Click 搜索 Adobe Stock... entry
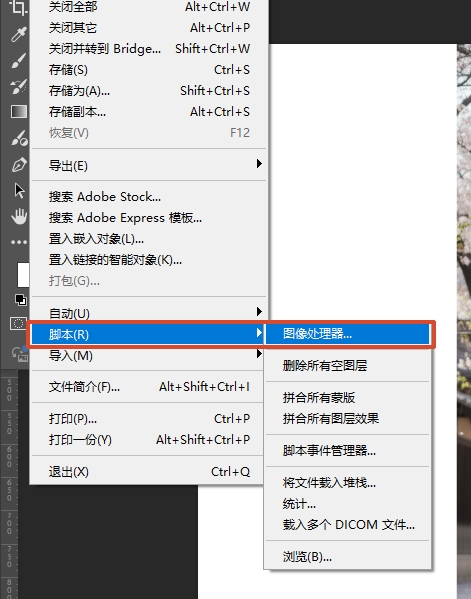The width and height of the screenshot is (471, 599). [149, 197]
